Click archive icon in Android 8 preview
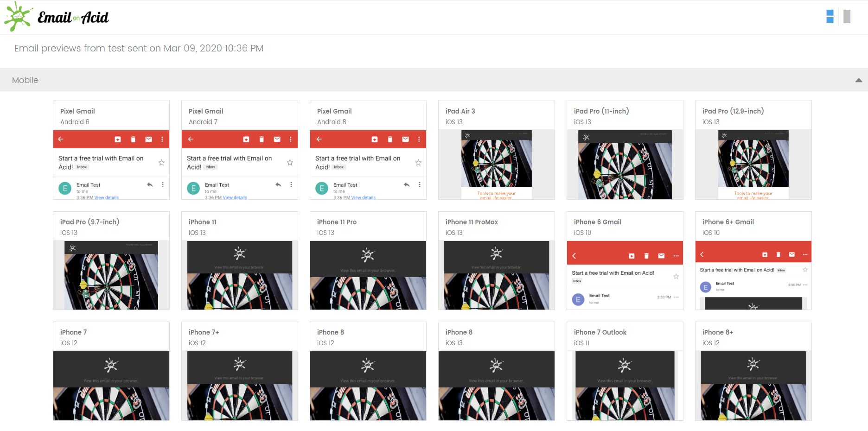Viewport: 868px width, 431px height. (375, 139)
